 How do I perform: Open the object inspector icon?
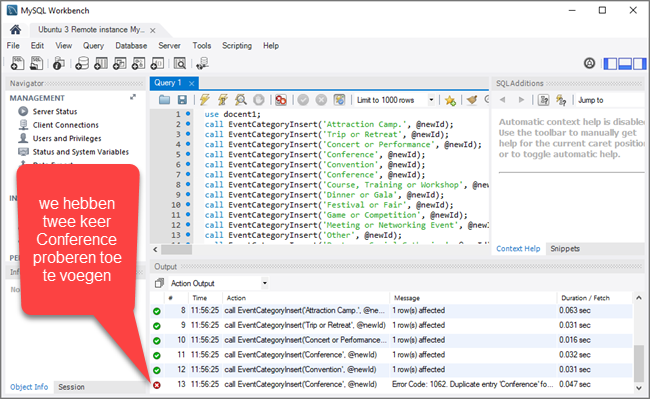point(58,63)
